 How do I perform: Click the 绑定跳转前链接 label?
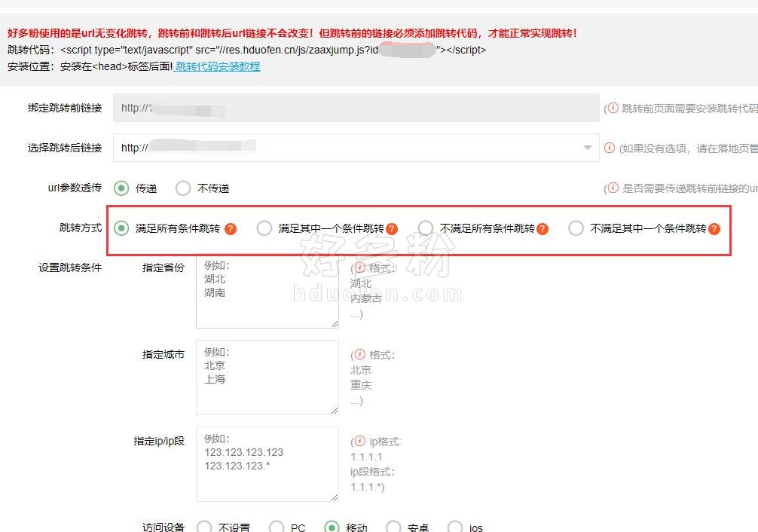tap(65, 108)
